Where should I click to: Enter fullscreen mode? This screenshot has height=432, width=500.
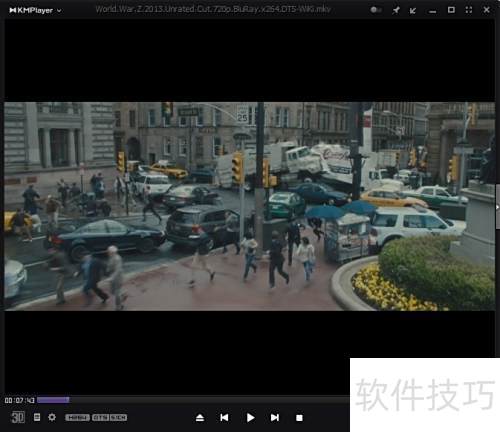[x=469, y=10]
